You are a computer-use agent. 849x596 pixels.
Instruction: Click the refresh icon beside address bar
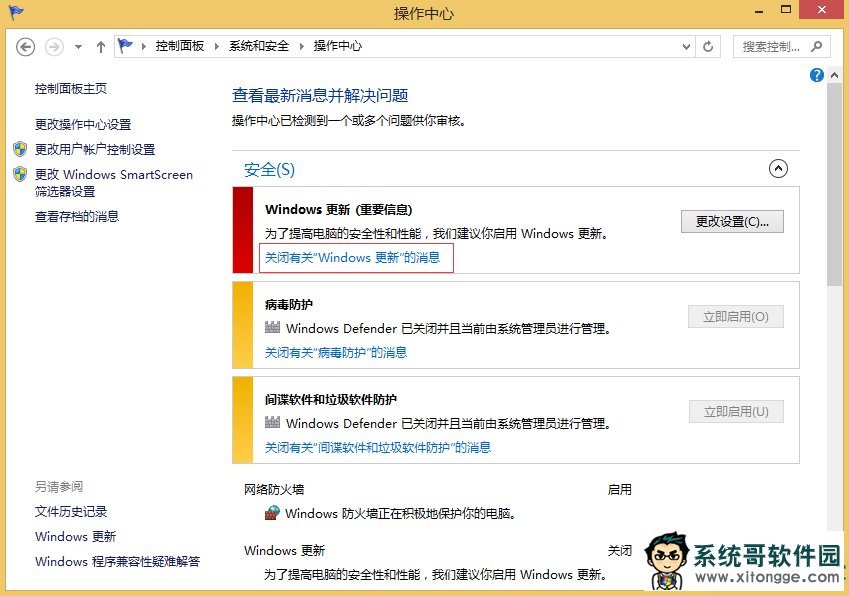point(709,47)
